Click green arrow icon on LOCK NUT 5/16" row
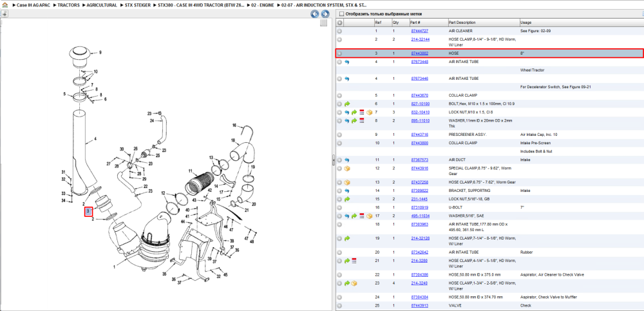Viewport: 644px width, 311px height. (x=347, y=199)
